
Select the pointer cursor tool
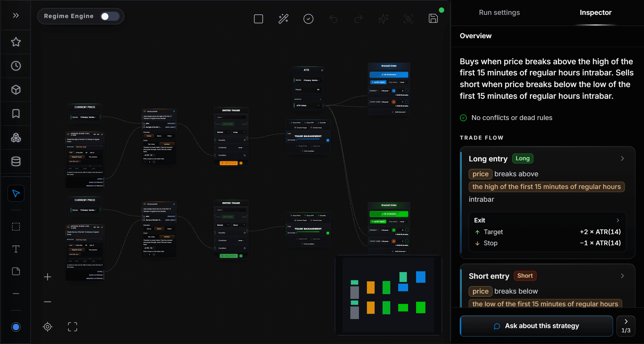tap(16, 193)
